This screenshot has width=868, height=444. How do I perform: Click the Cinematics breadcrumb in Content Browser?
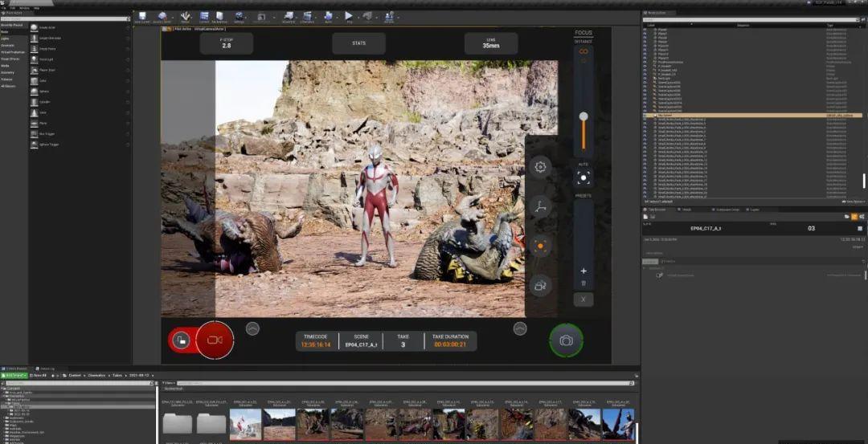coord(96,376)
